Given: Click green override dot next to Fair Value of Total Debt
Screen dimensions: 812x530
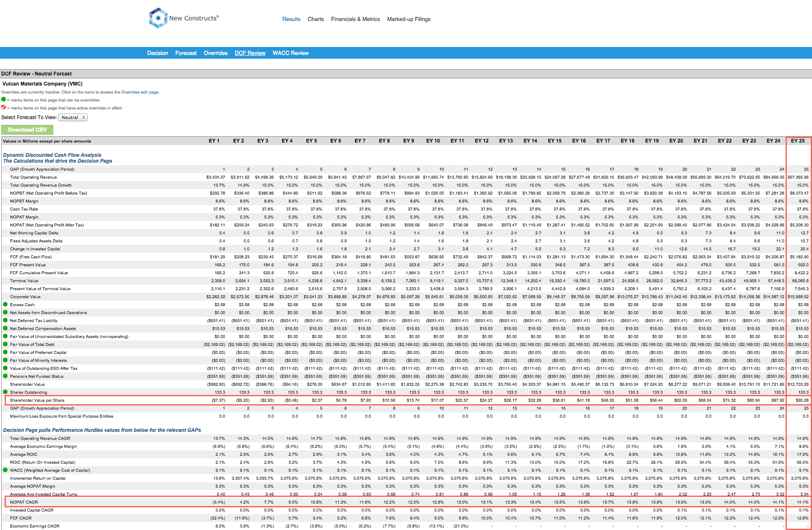Looking at the screenshot, I should point(5,344).
